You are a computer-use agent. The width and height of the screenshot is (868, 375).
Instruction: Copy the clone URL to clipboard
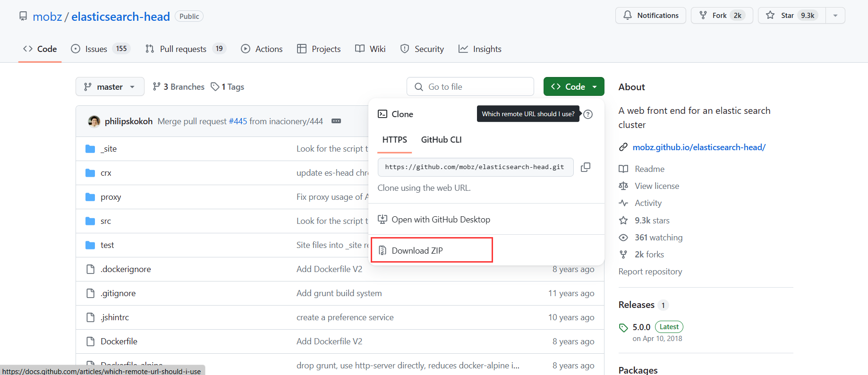coord(586,167)
